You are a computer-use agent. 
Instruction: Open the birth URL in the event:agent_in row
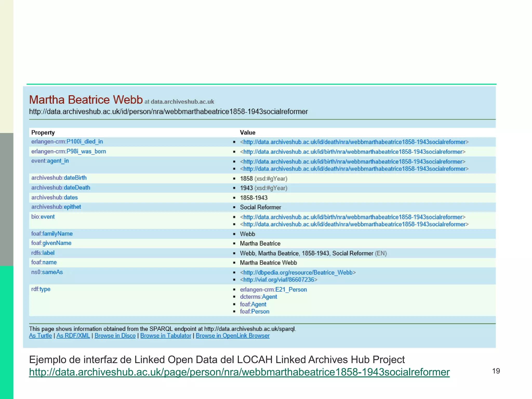[x=353, y=162]
